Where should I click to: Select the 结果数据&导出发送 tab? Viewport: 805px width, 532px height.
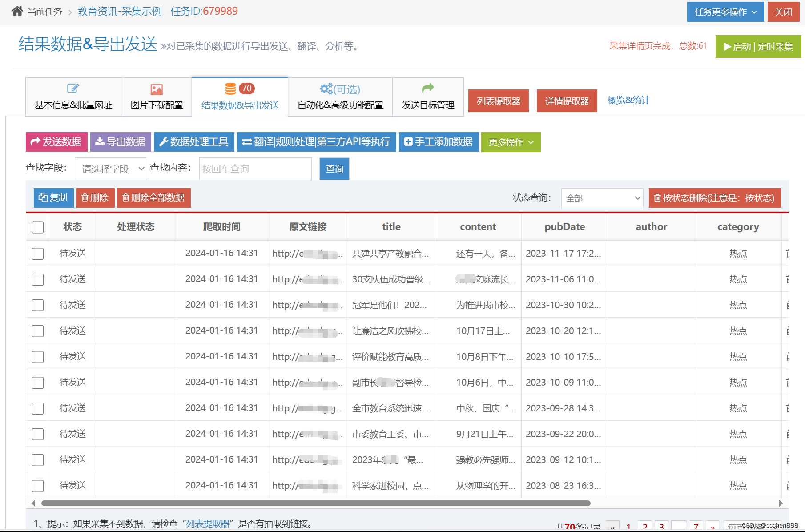point(240,97)
